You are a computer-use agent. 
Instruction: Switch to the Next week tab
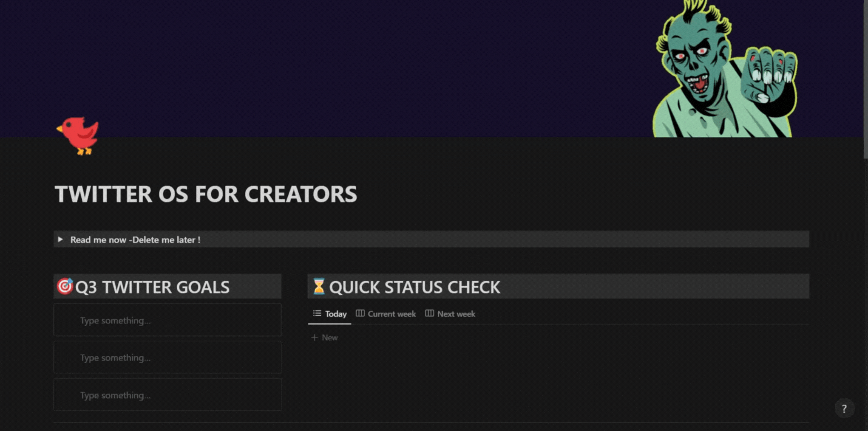[x=450, y=314]
